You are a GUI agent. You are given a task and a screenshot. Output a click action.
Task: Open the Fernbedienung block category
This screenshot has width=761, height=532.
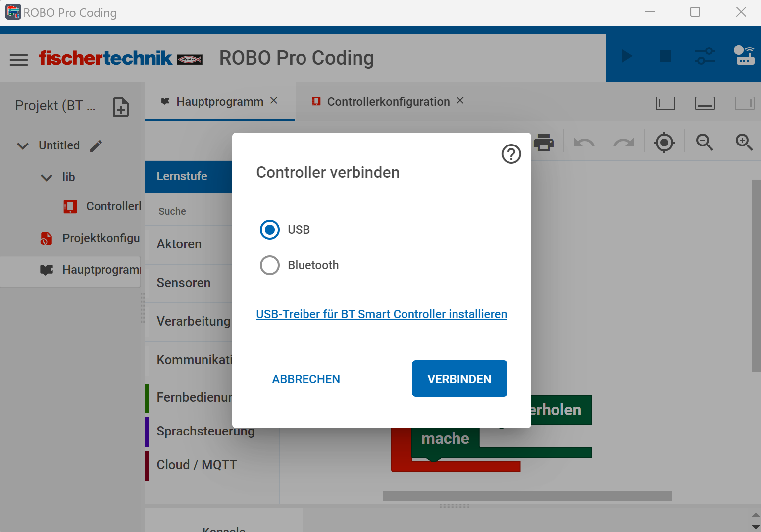click(189, 397)
